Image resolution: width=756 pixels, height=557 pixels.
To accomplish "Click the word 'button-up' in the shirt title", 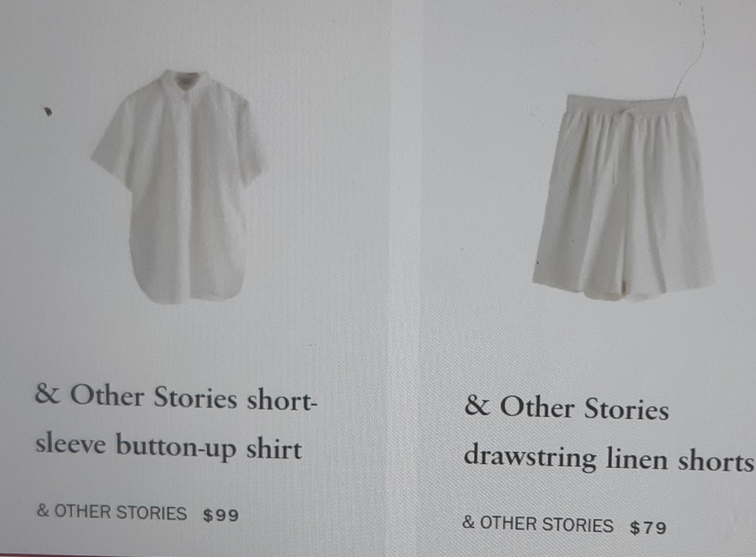I will tap(176, 447).
